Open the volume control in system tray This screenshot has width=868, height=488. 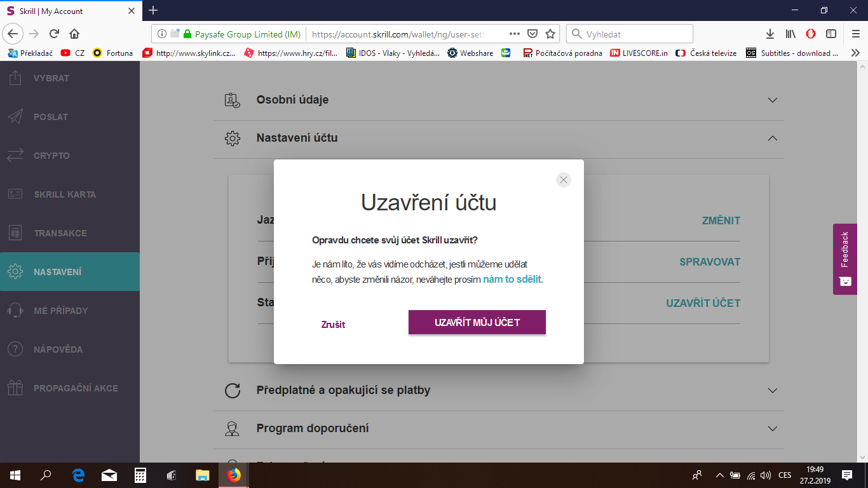coord(766,475)
